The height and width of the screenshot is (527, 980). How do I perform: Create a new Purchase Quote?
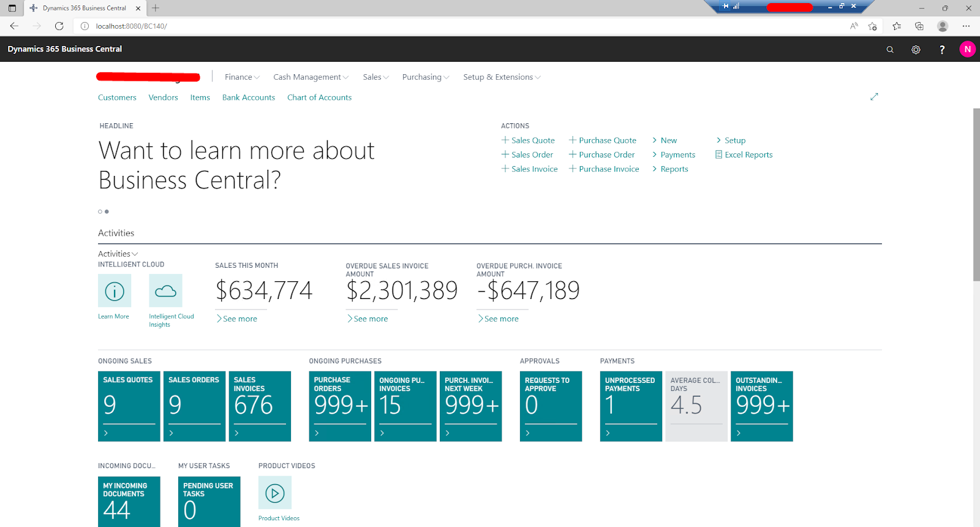click(x=603, y=140)
